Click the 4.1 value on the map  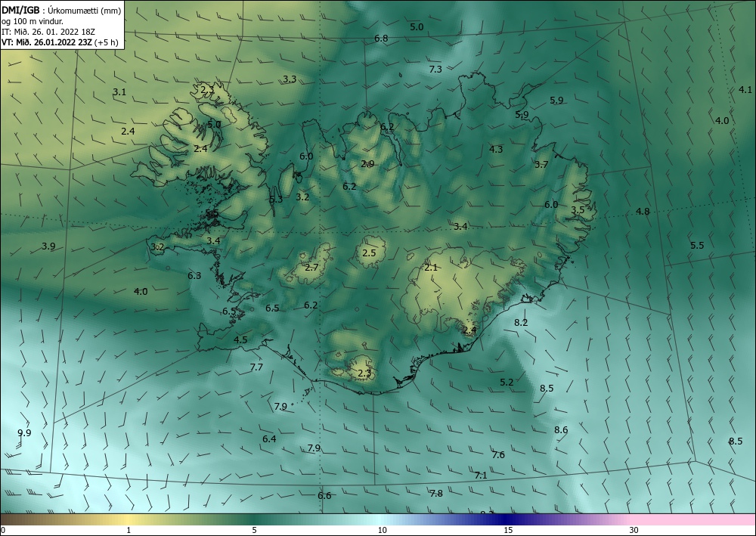pos(745,89)
